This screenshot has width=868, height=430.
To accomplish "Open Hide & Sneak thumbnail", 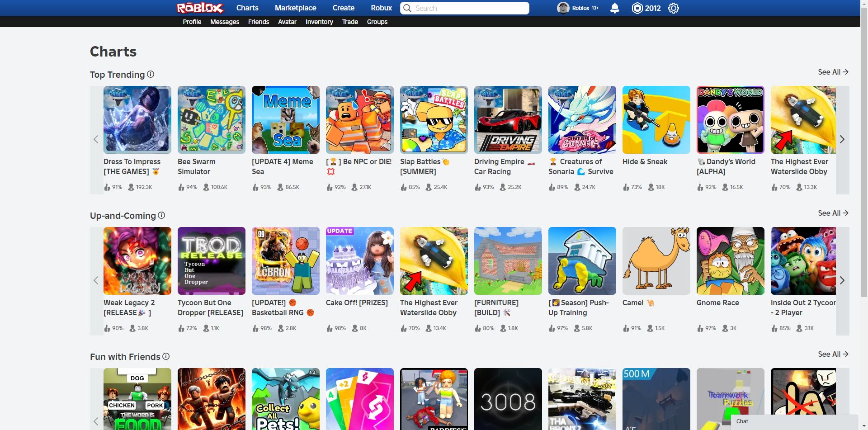I will pos(656,120).
